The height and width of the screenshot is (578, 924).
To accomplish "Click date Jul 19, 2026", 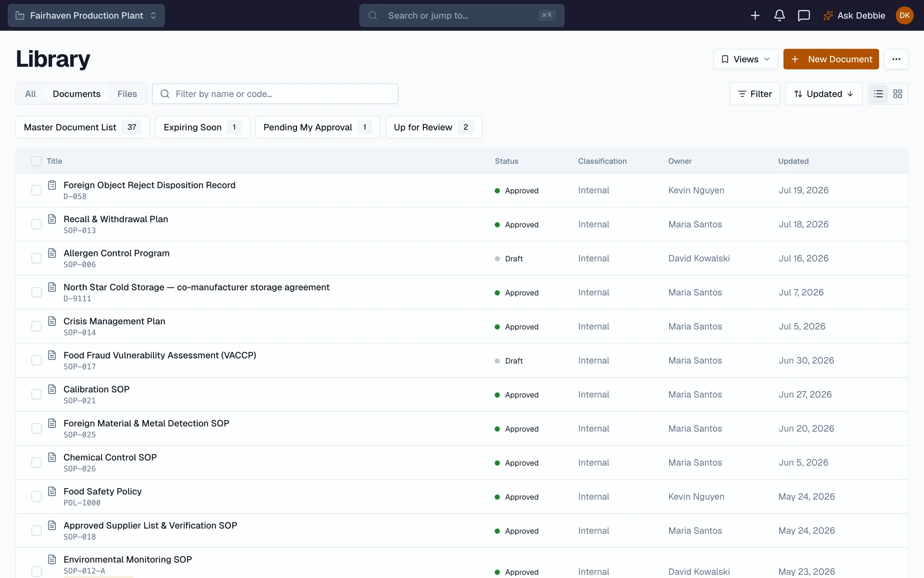I will [x=803, y=190].
